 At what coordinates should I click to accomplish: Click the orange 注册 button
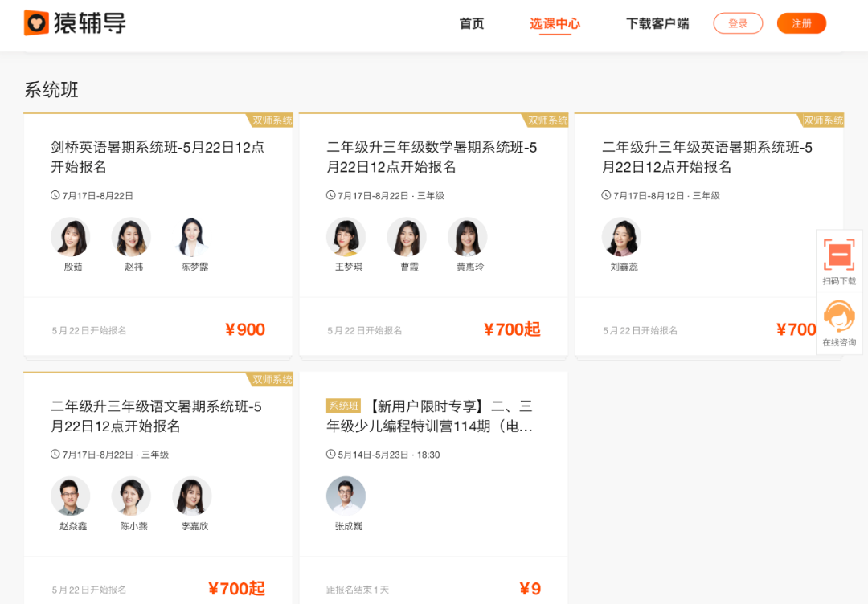click(x=801, y=23)
